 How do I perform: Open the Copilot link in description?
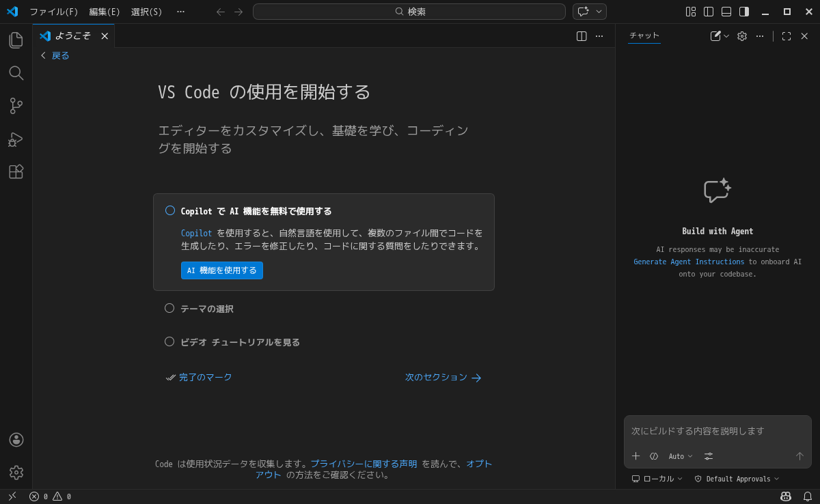(x=197, y=233)
